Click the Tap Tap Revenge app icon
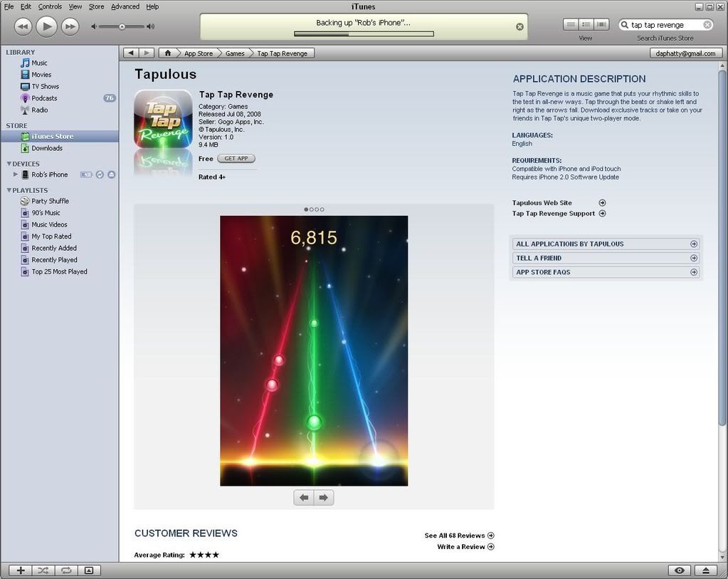Screen dimensions: 728x579 tap(163, 119)
